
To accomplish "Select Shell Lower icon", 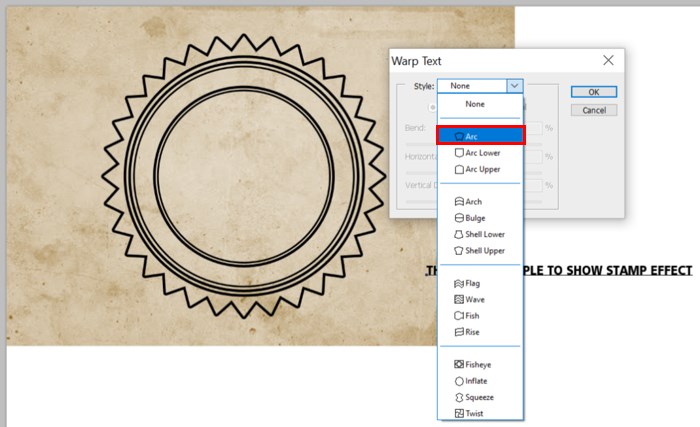I will coord(459,234).
